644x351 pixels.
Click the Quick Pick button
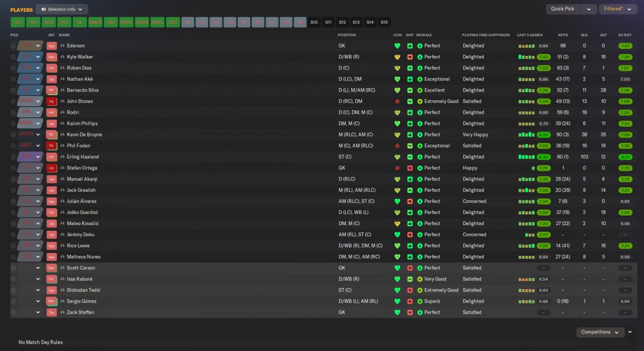[x=563, y=9]
